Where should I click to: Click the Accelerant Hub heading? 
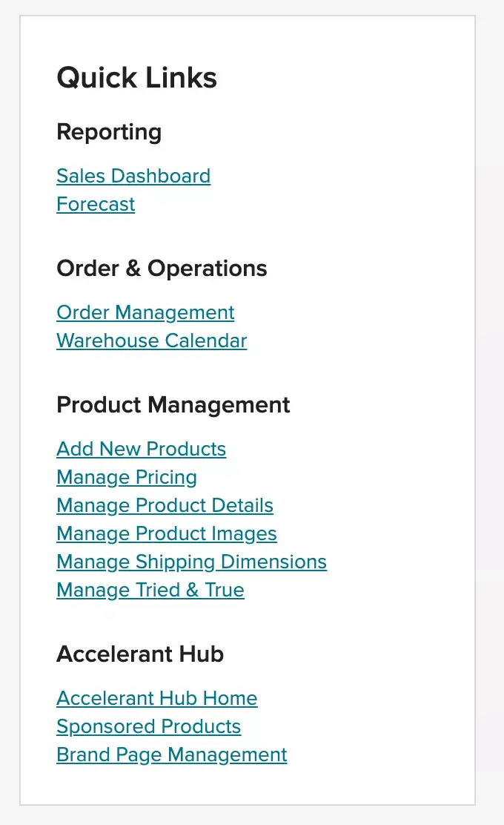[140, 654]
